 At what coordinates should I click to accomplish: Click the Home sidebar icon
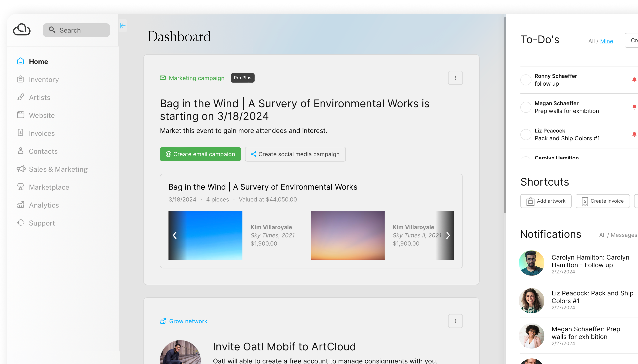21,61
